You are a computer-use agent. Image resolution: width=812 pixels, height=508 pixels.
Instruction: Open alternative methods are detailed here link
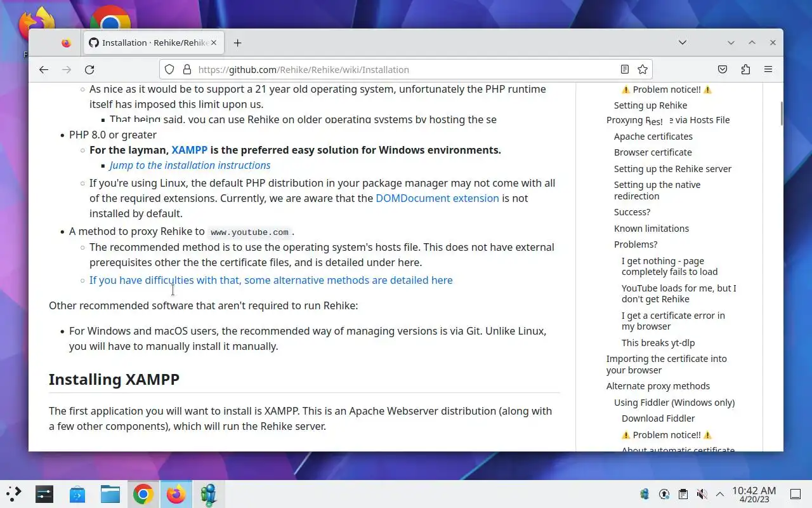(x=271, y=280)
